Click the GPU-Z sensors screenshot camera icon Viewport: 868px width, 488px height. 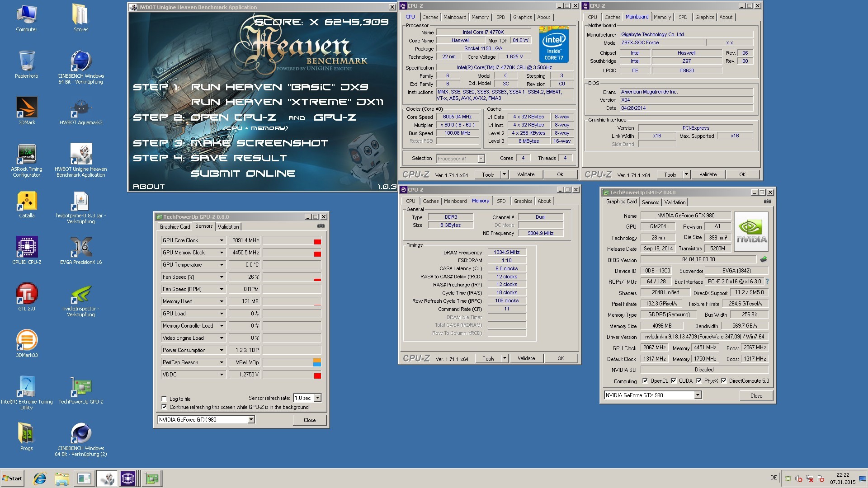321,226
